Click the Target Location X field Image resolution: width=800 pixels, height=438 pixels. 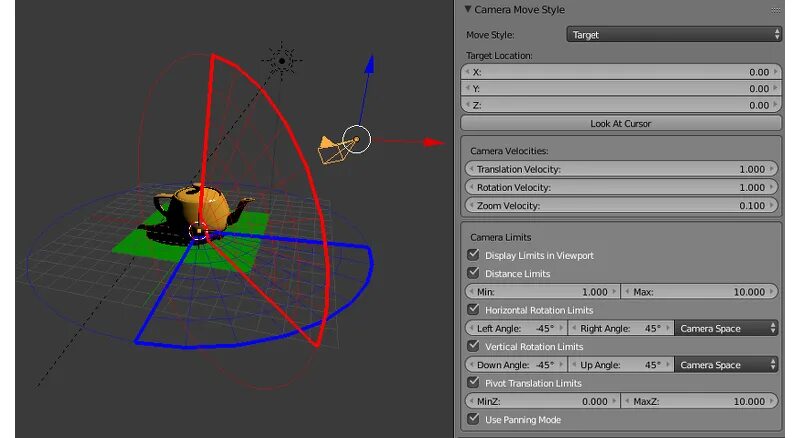621,72
